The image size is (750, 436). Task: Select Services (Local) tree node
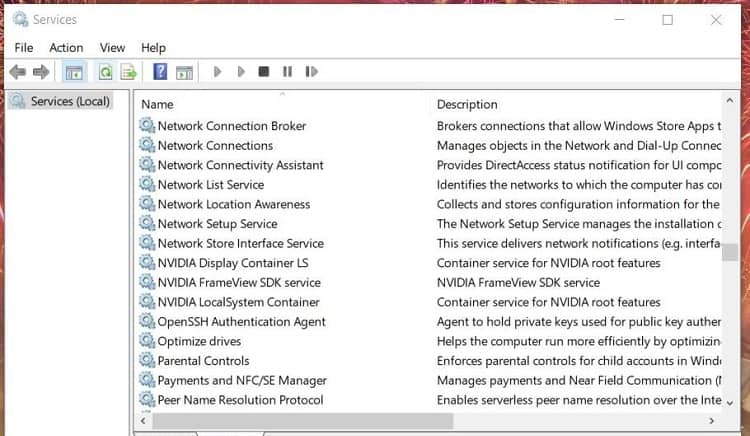click(61, 101)
